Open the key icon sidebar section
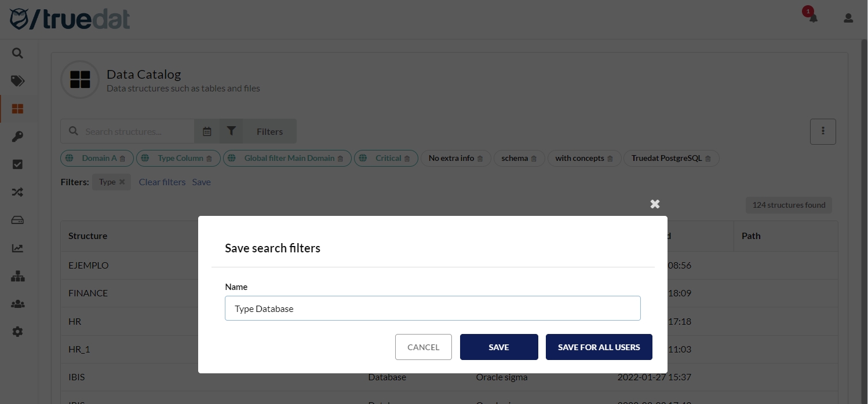Screen dimensions: 868x404 [x=17, y=137]
